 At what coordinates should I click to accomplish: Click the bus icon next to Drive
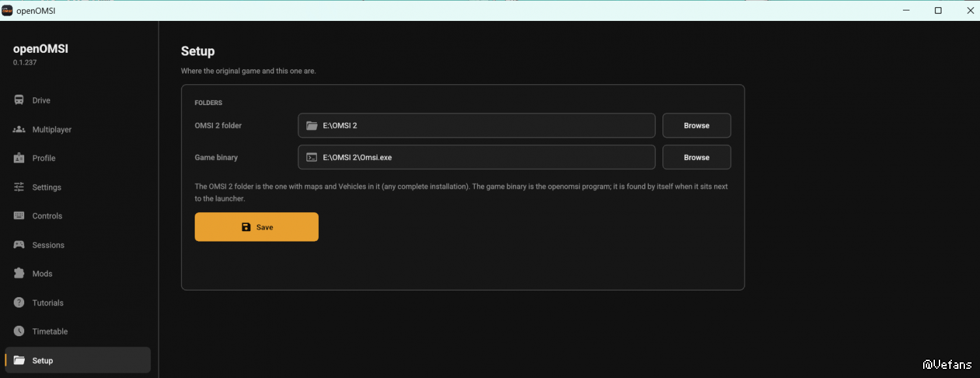point(19,101)
